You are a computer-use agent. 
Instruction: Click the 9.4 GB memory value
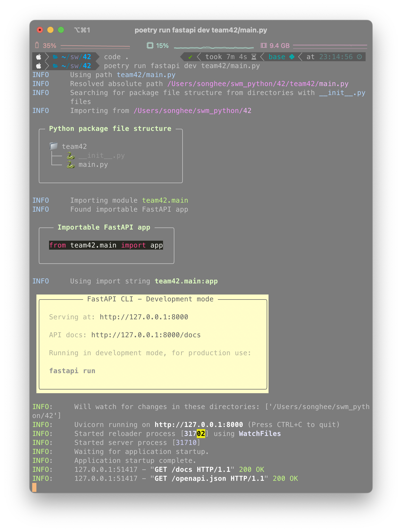279,45
